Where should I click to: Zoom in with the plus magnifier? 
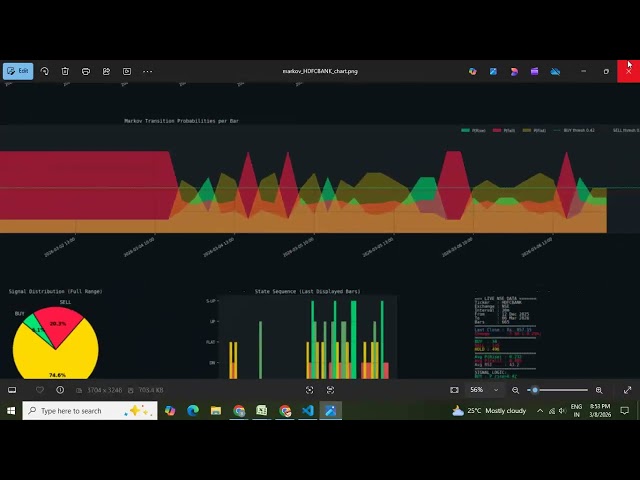[599, 390]
